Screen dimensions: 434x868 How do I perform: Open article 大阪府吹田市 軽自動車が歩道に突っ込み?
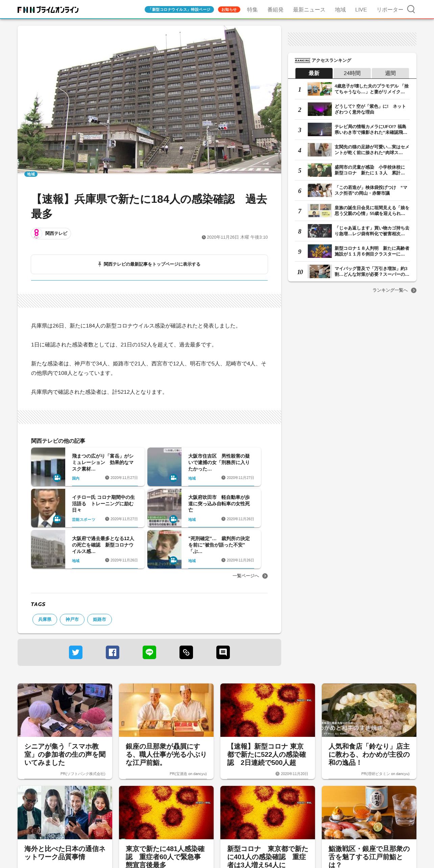[x=204, y=508]
